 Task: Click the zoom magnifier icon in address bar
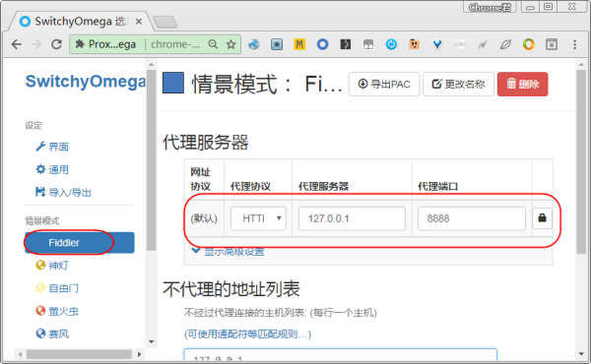click(x=213, y=44)
